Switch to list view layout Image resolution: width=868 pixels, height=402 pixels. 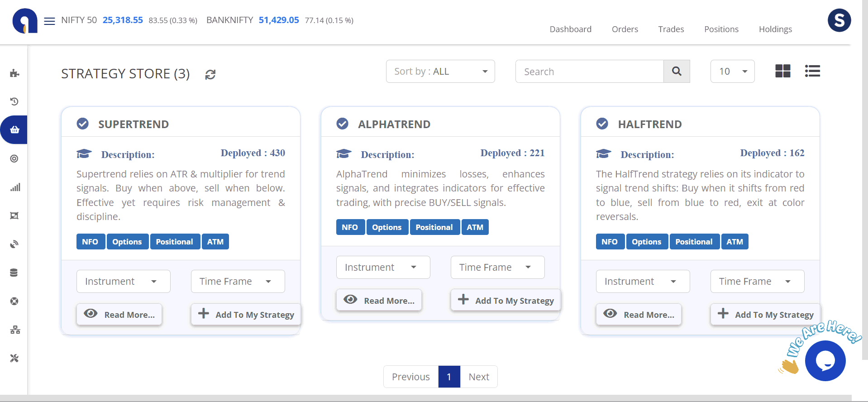tap(812, 71)
